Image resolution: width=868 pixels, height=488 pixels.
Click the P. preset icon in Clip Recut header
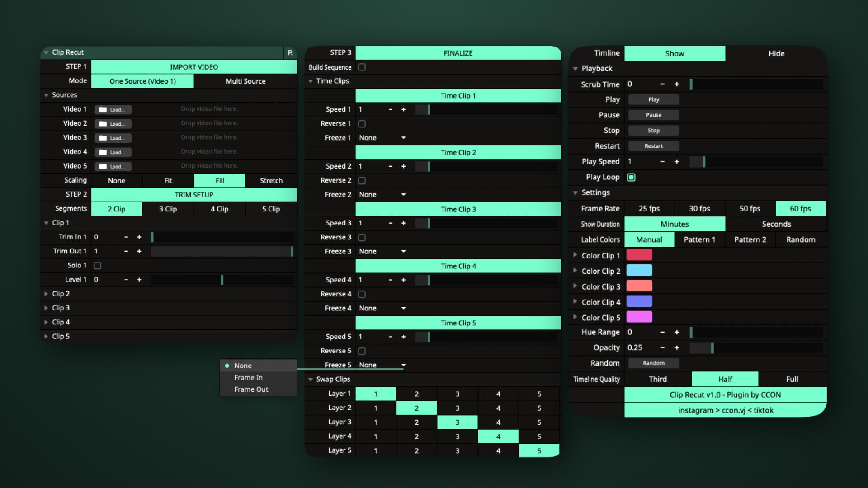(x=290, y=53)
